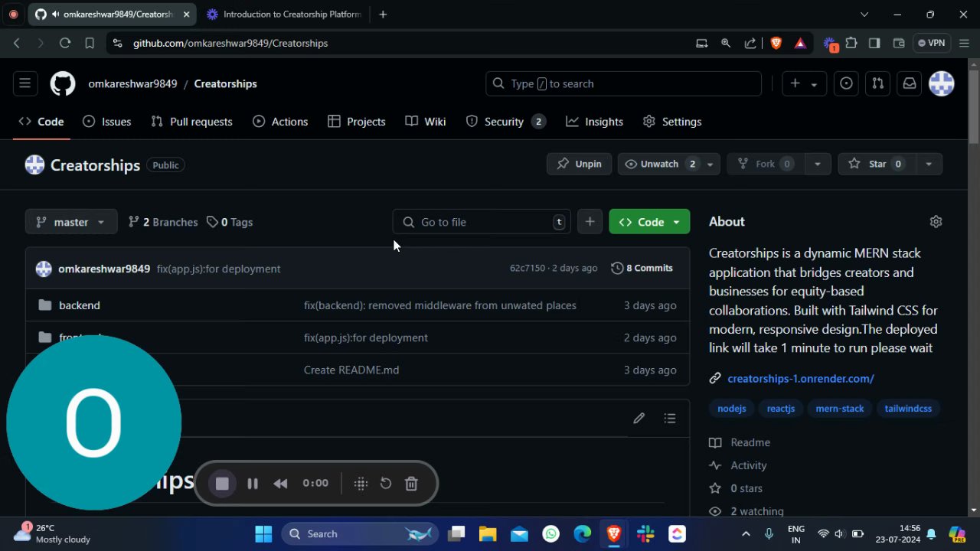This screenshot has width=980, height=551.
Task: Rewind the screen recording
Action: (280, 483)
